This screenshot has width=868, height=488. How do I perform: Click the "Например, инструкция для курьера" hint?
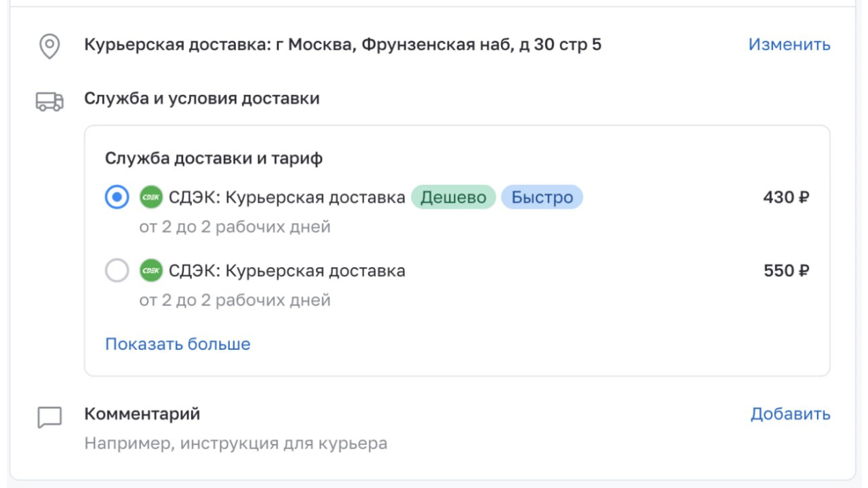[x=235, y=444]
